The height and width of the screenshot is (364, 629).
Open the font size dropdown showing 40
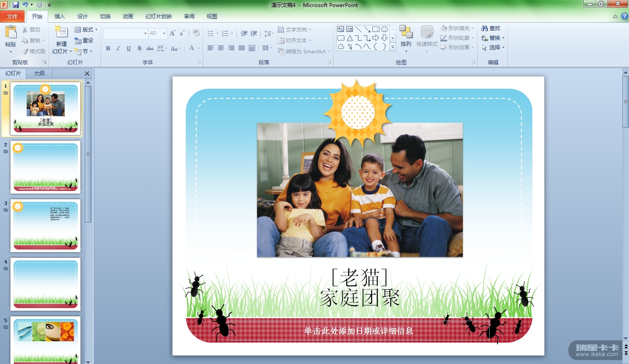pyautogui.click(x=164, y=34)
